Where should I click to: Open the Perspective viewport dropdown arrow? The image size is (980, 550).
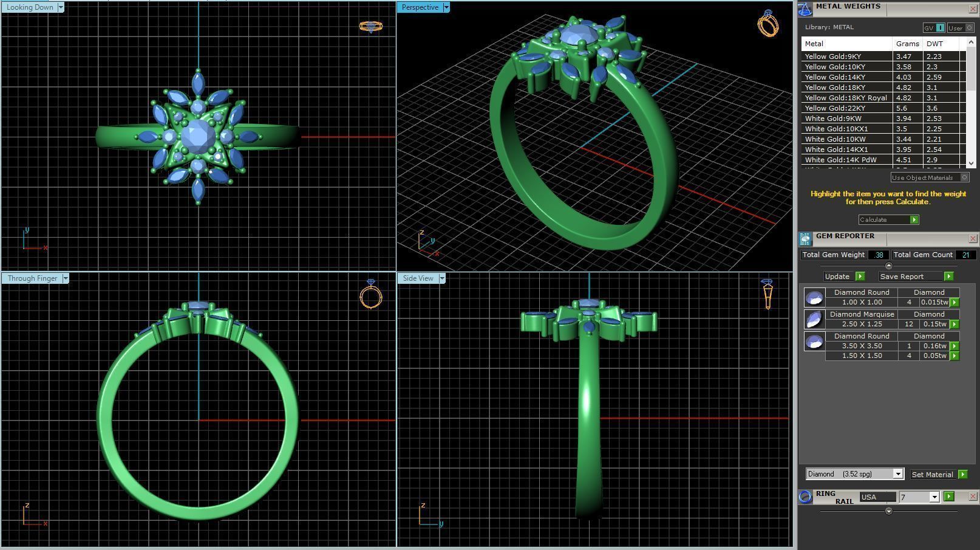[x=446, y=7]
